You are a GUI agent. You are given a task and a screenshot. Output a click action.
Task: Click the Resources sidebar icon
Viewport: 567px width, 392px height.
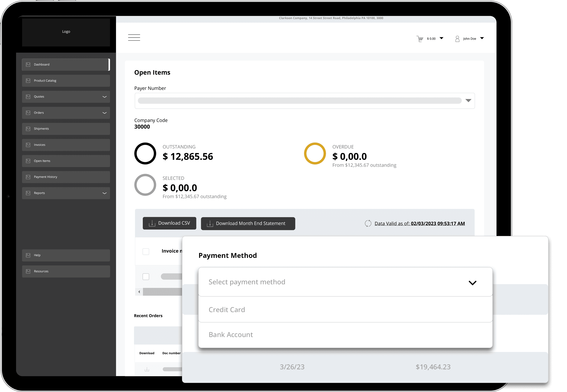pos(28,271)
